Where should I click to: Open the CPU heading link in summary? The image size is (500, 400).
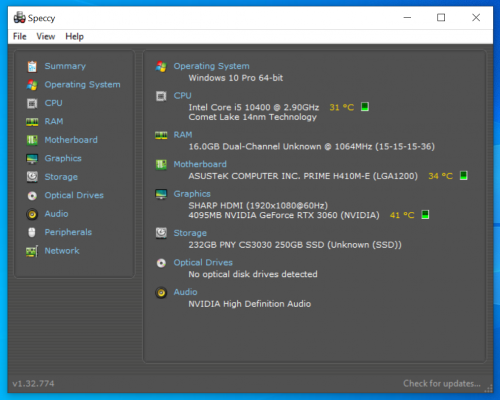click(x=182, y=96)
